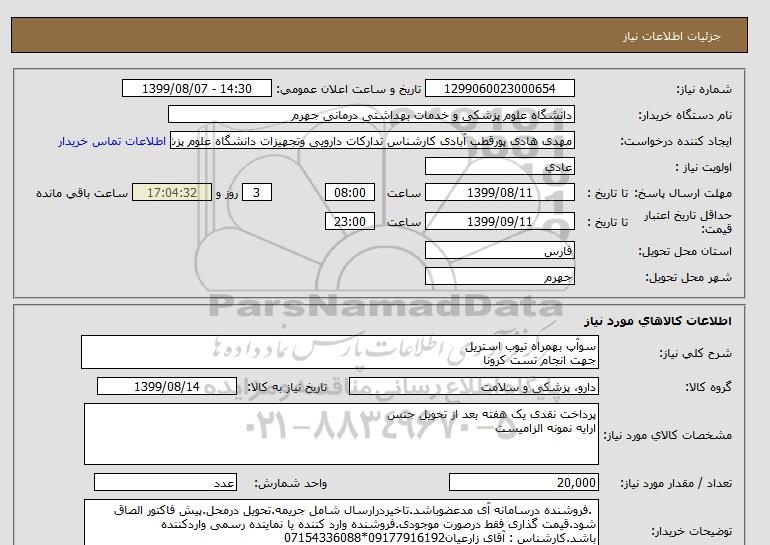Select the label گروه کالا
Viewport: 770px width, 545px height.
(709, 387)
